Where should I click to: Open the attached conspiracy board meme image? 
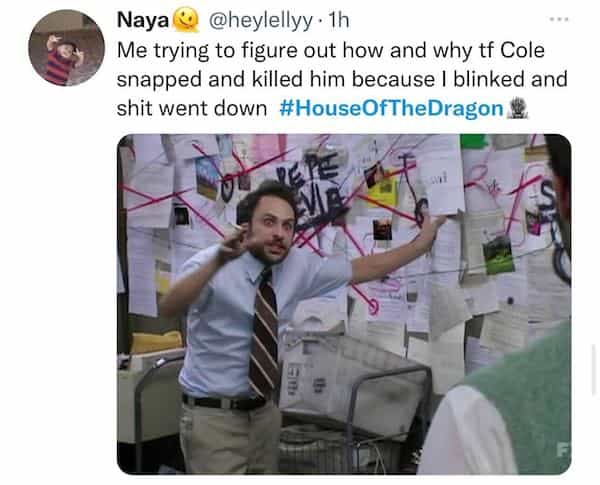(344, 304)
